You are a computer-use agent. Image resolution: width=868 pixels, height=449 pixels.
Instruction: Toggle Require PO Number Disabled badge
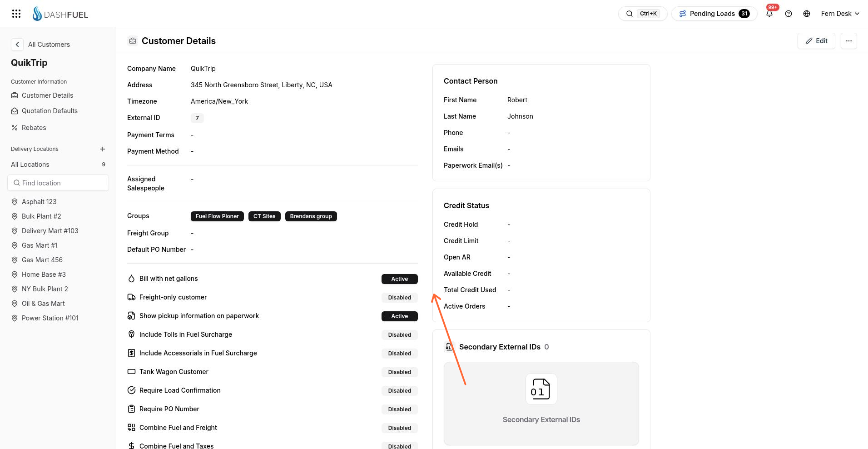pos(399,409)
